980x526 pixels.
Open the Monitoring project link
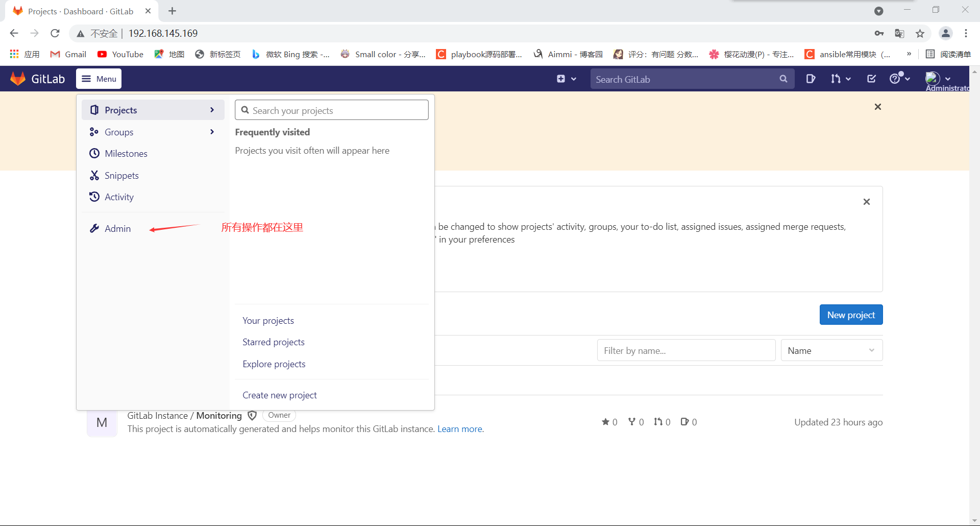(x=184, y=415)
